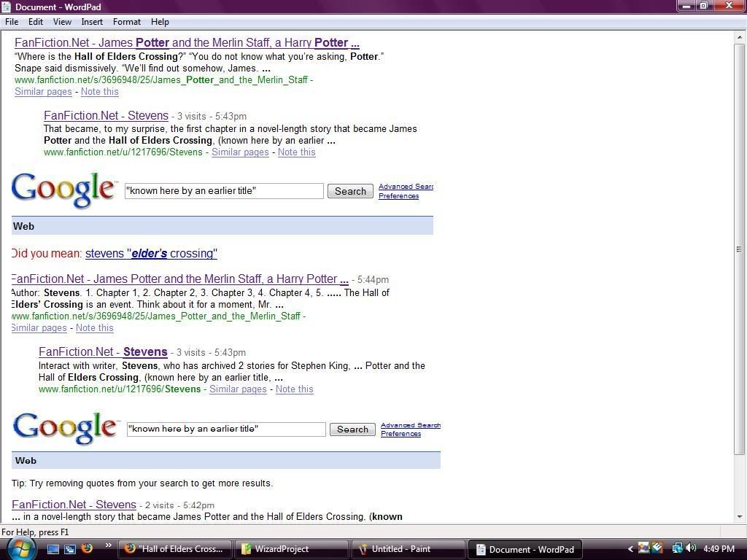Open the Edit menu
Screen dimensions: 747x560
point(35,22)
